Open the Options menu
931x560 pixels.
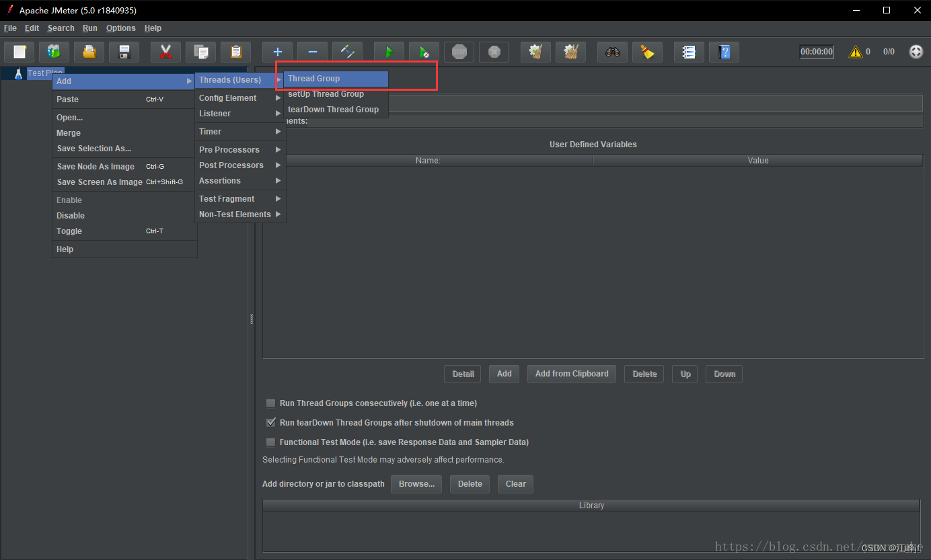coord(120,28)
